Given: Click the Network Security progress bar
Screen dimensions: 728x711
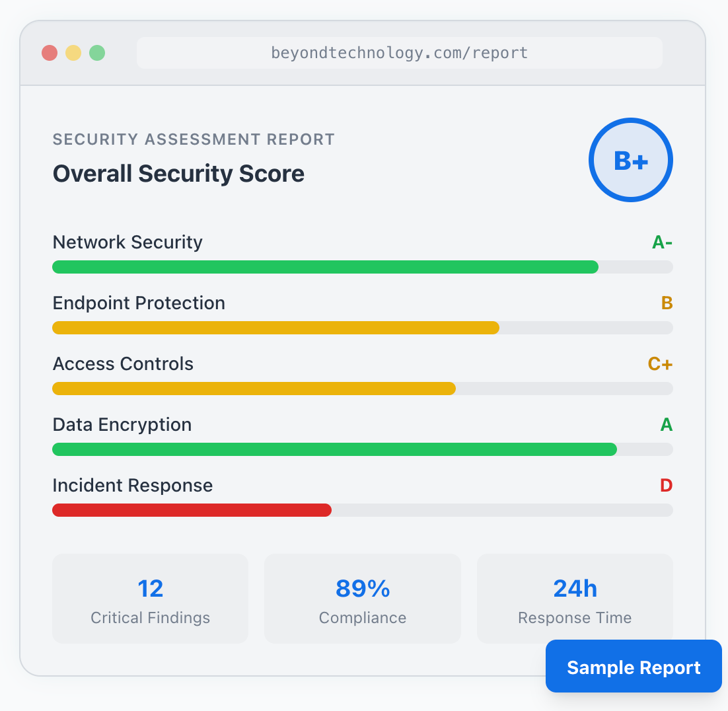Looking at the screenshot, I should (x=363, y=267).
